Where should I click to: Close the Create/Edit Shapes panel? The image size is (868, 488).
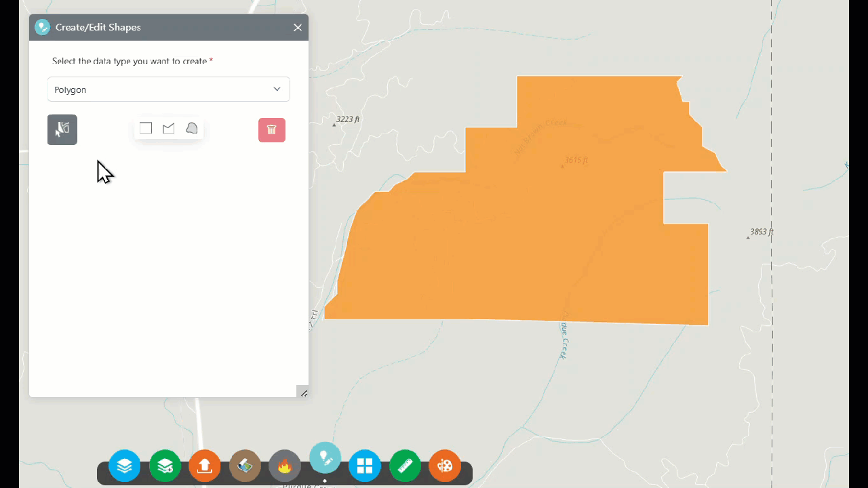pyautogui.click(x=298, y=28)
